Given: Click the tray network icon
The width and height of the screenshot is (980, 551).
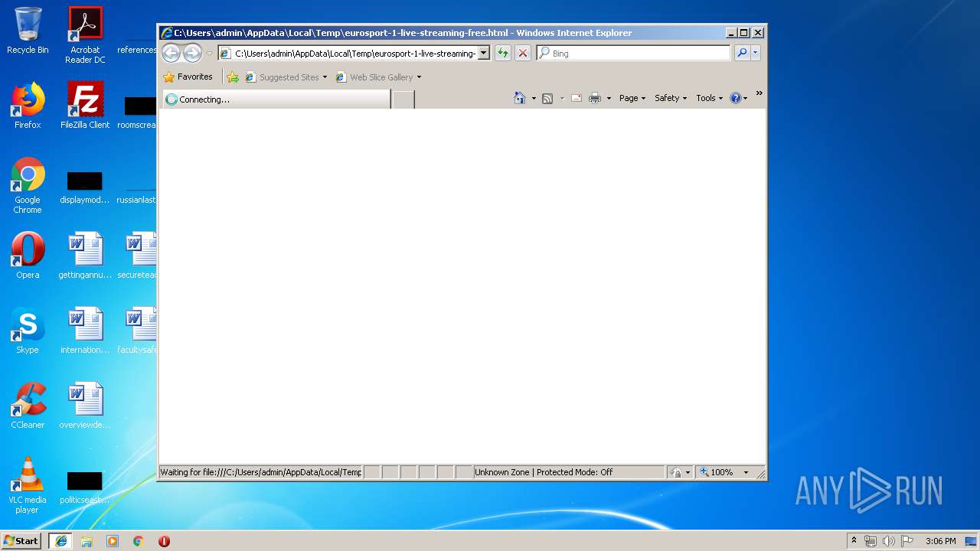Looking at the screenshot, I should [871, 541].
